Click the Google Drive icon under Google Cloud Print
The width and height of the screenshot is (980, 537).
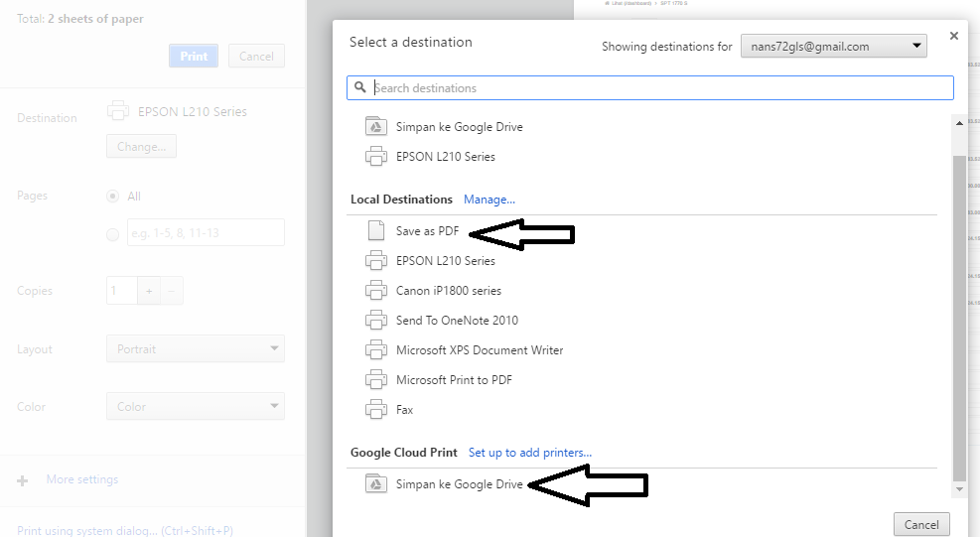[375, 484]
